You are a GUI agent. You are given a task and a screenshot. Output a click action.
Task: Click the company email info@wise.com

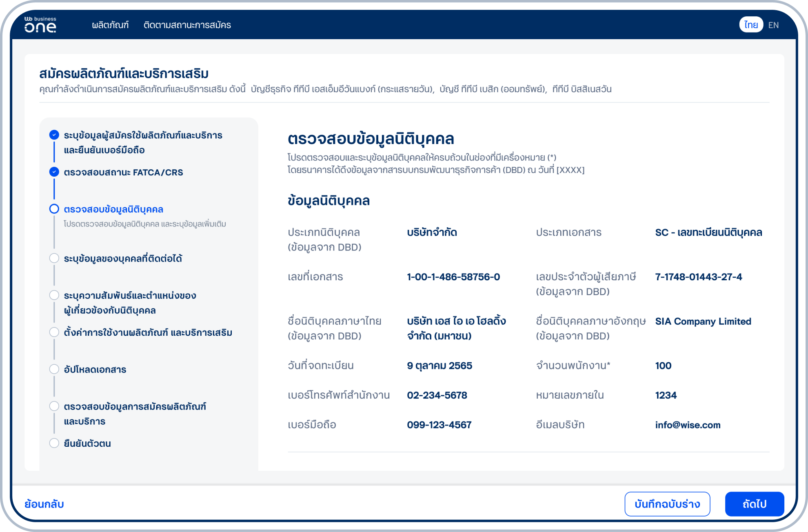(x=688, y=425)
